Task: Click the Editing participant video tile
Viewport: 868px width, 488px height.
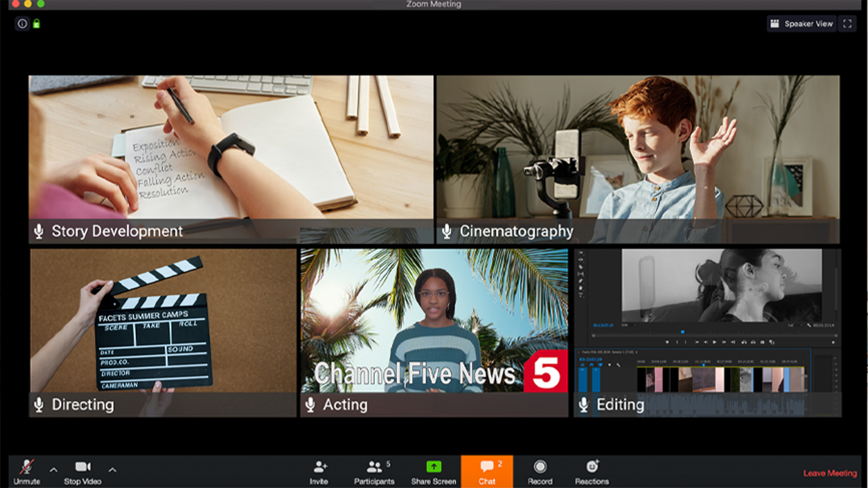Action: [x=708, y=325]
